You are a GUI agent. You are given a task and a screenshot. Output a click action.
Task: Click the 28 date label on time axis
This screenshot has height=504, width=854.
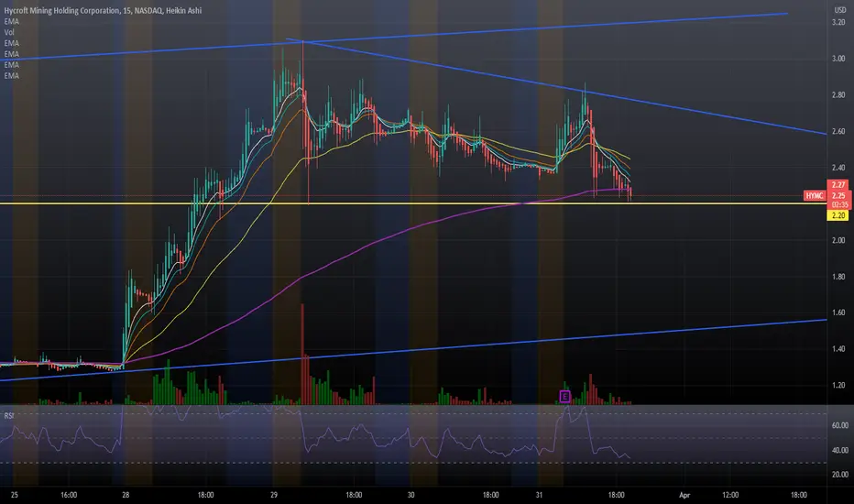126,495
